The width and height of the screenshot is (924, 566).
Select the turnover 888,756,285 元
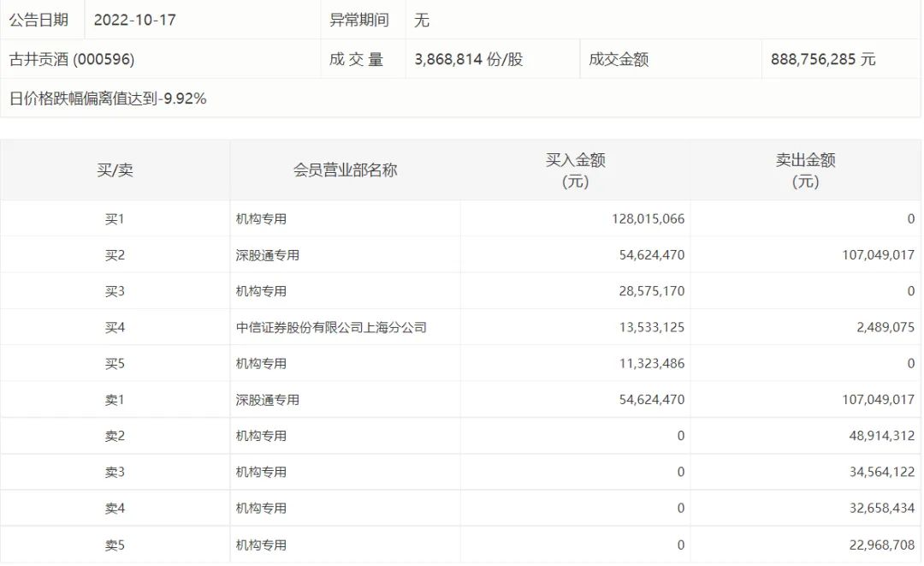click(x=823, y=59)
